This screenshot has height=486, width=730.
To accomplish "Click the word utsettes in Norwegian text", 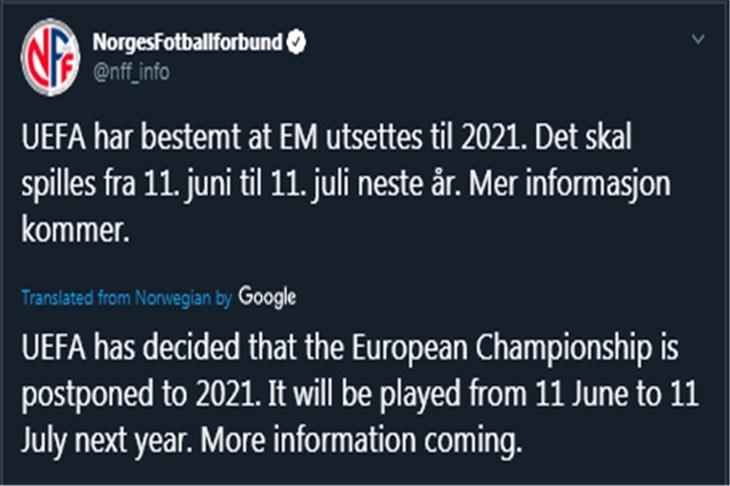I will [x=374, y=137].
